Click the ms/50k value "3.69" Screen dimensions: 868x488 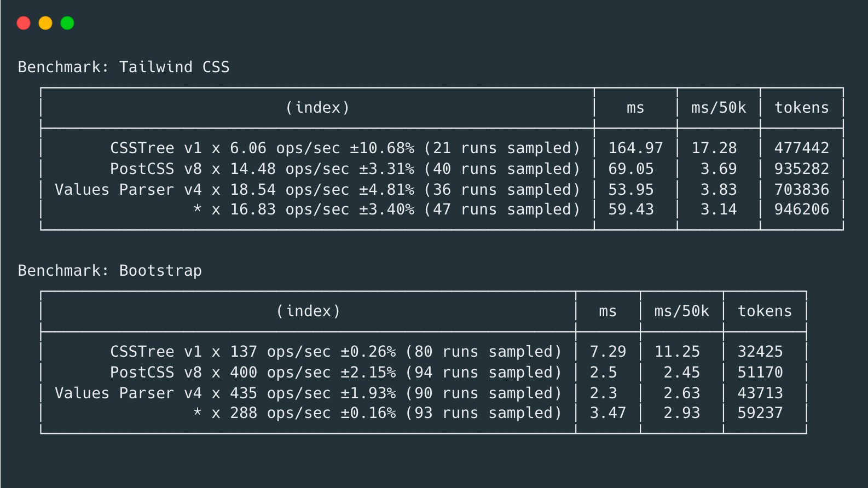[x=719, y=169]
